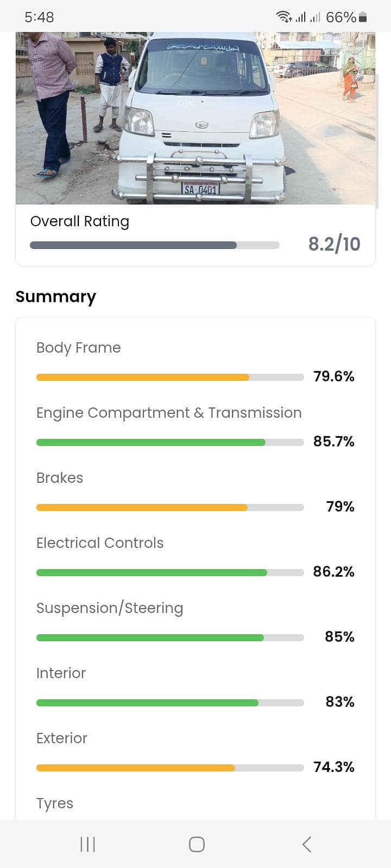Screen dimensions: 391x868
Task: Select the Interior category label
Action: tap(61, 673)
